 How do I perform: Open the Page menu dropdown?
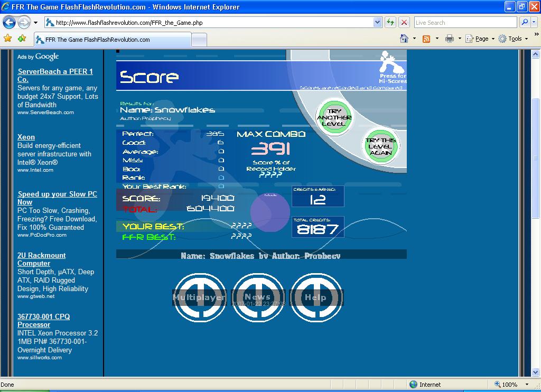480,39
